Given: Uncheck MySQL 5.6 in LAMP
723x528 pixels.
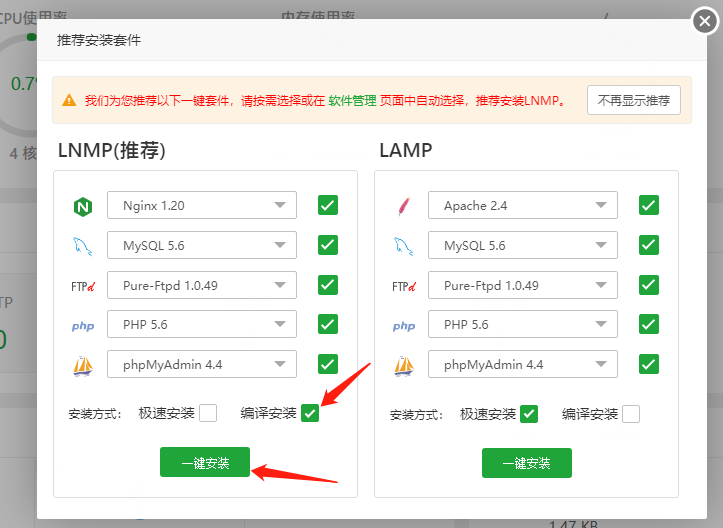Looking at the screenshot, I should pos(649,245).
